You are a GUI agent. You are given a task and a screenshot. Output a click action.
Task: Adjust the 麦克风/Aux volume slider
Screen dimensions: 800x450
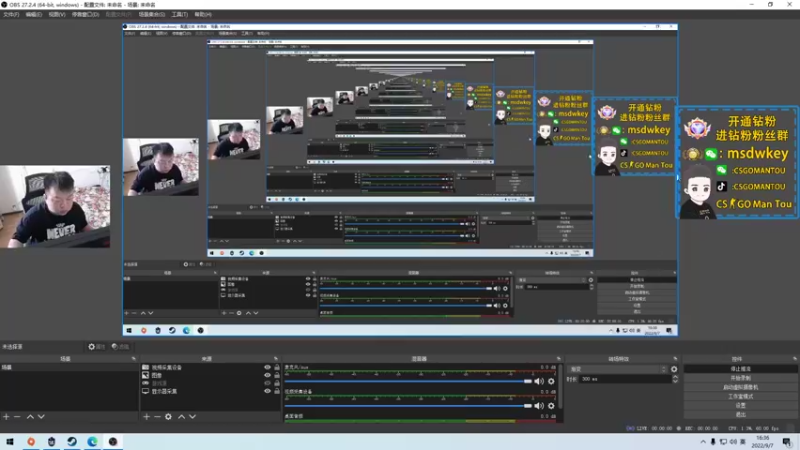pyautogui.click(x=408, y=381)
